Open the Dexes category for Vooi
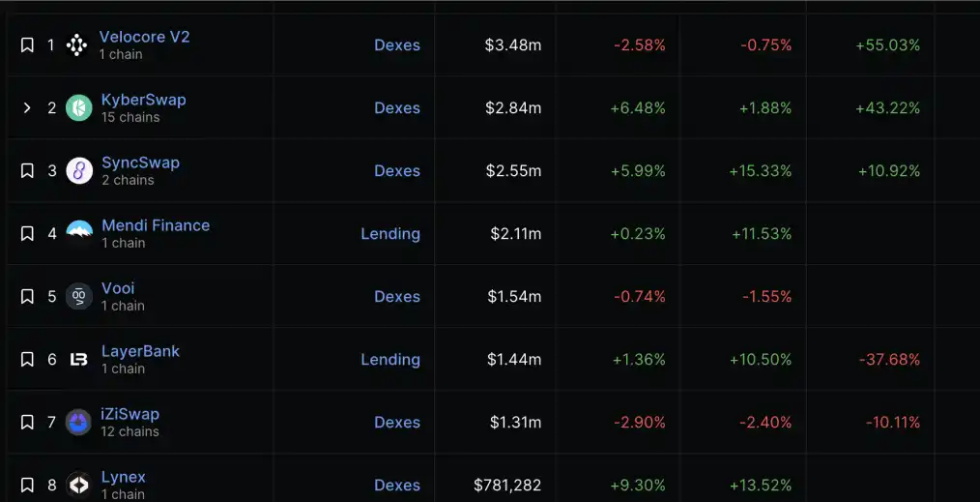This screenshot has width=980, height=502. click(x=397, y=296)
